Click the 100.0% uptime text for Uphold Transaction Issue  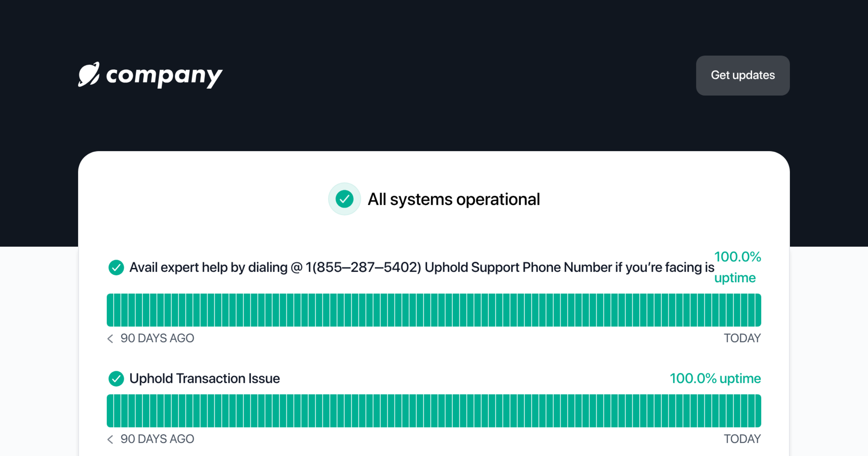tap(715, 379)
